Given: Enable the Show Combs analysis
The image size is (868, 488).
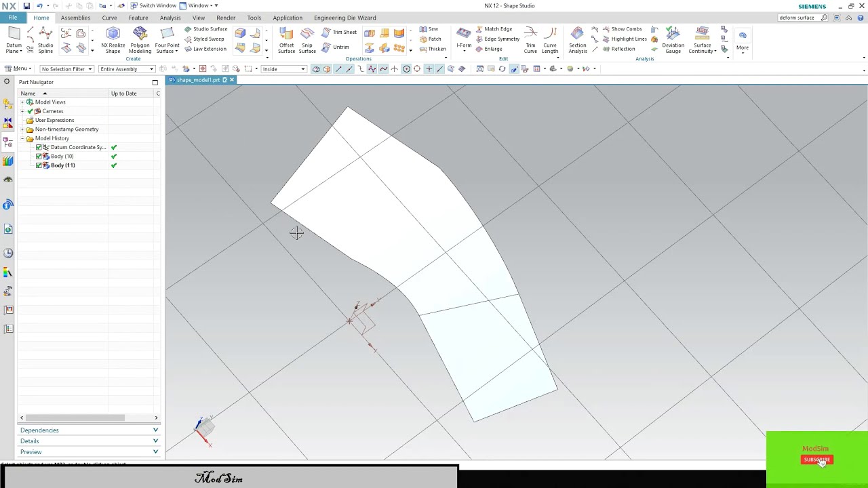Looking at the screenshot, I should click(621, 29).
